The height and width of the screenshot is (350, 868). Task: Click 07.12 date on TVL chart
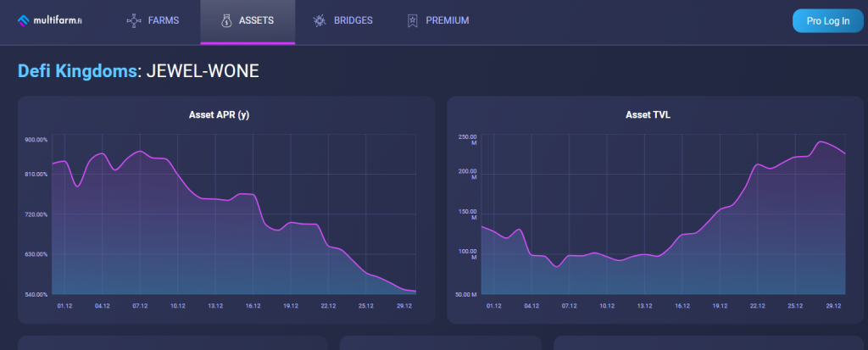coord(569,306)
